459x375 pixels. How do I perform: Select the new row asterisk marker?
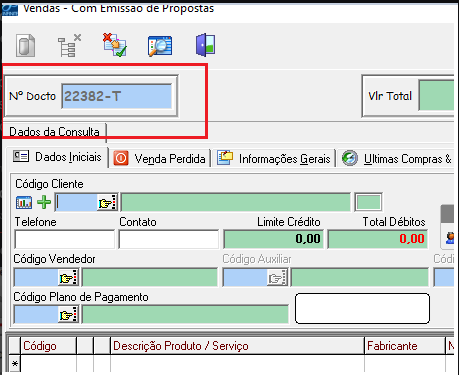click(15, 364)
